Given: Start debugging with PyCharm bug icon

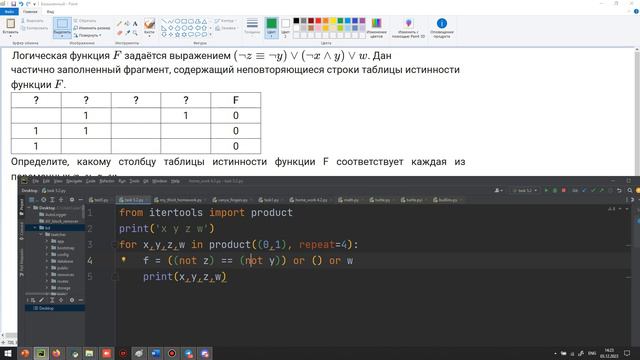Looking at the screenshot, I should click(x=555, y=190).
